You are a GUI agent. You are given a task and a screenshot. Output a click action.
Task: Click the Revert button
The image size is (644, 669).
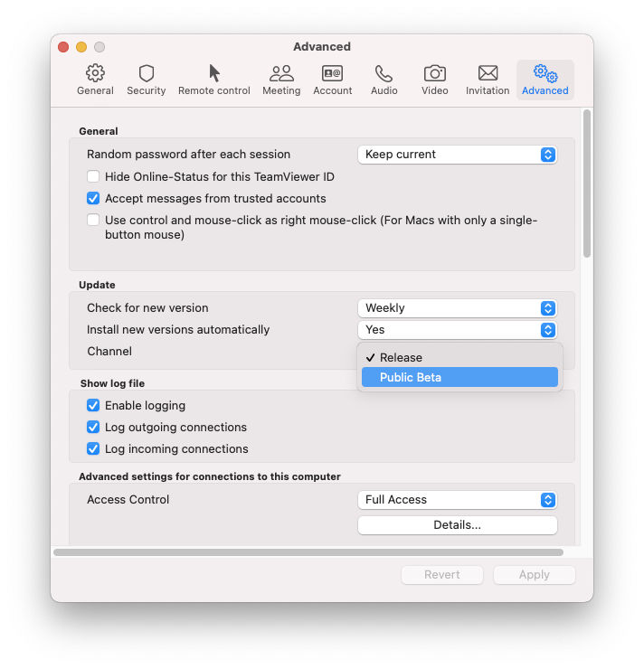point(442,575)
